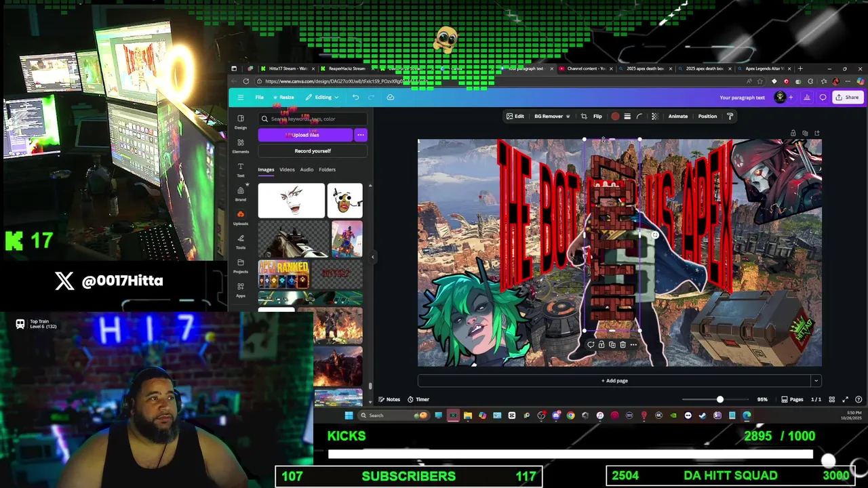Open corner rounding icon
This screenshot has height=488, width=868.
click(639, 116)
